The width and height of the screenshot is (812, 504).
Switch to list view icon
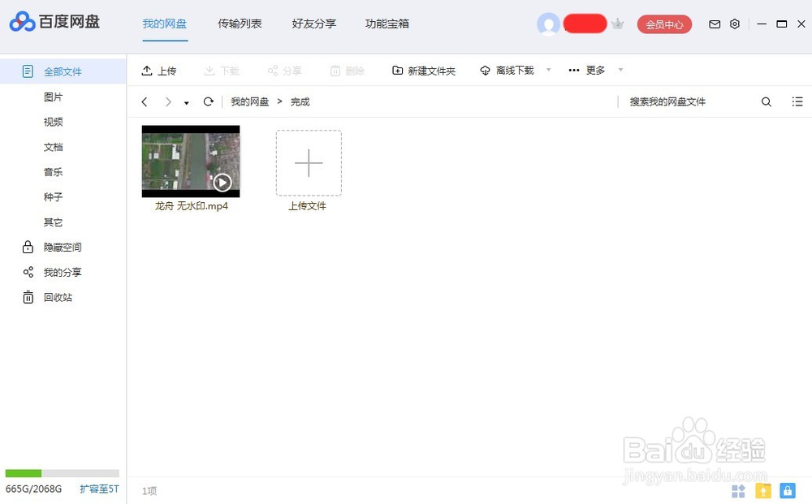[x=797, y=101]
